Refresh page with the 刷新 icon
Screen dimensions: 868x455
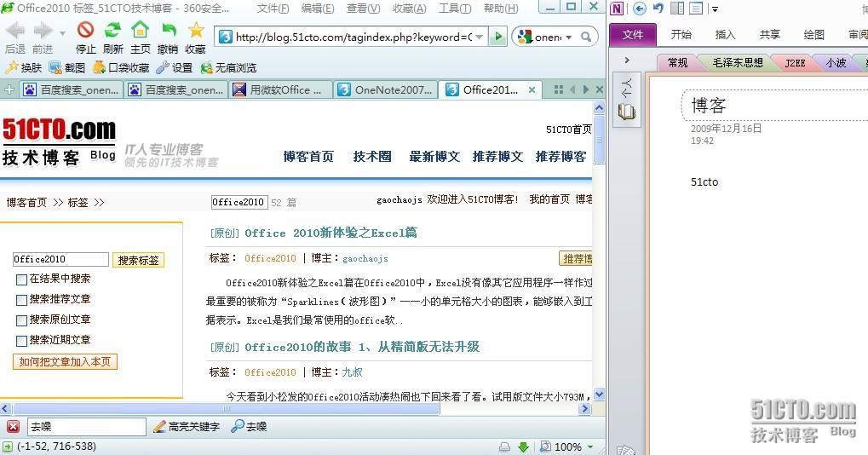click(113, 29)
